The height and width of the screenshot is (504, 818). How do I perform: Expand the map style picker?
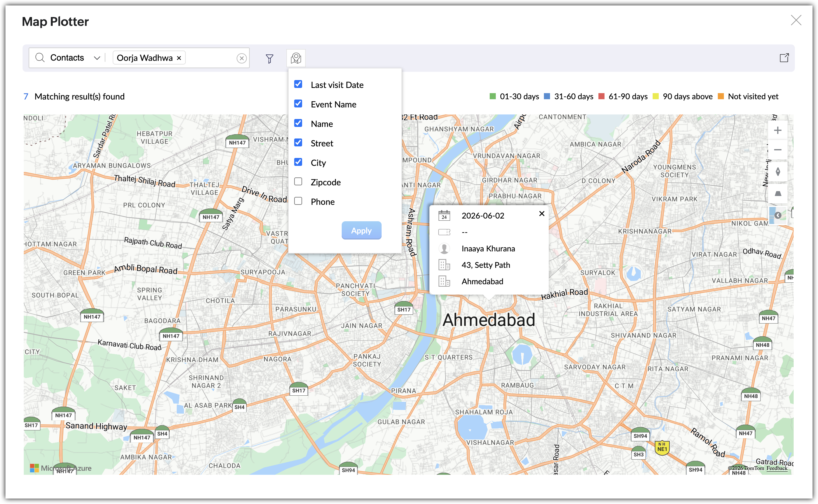(x=777, y=215)
